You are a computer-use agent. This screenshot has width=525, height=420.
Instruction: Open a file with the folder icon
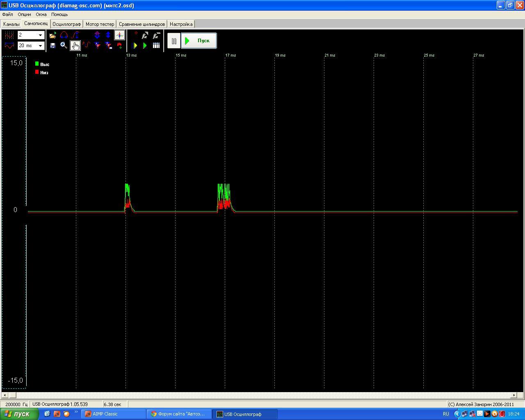[52, 35]
